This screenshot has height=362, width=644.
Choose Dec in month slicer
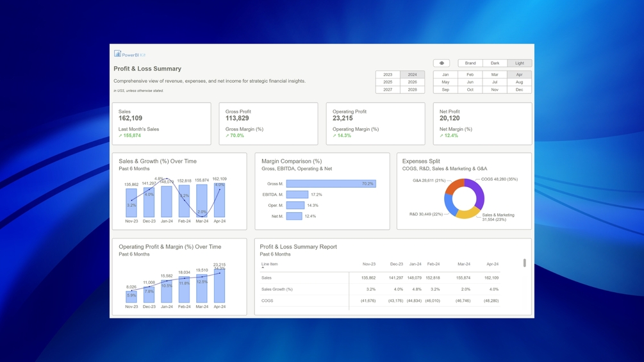[x=519, y=90]
